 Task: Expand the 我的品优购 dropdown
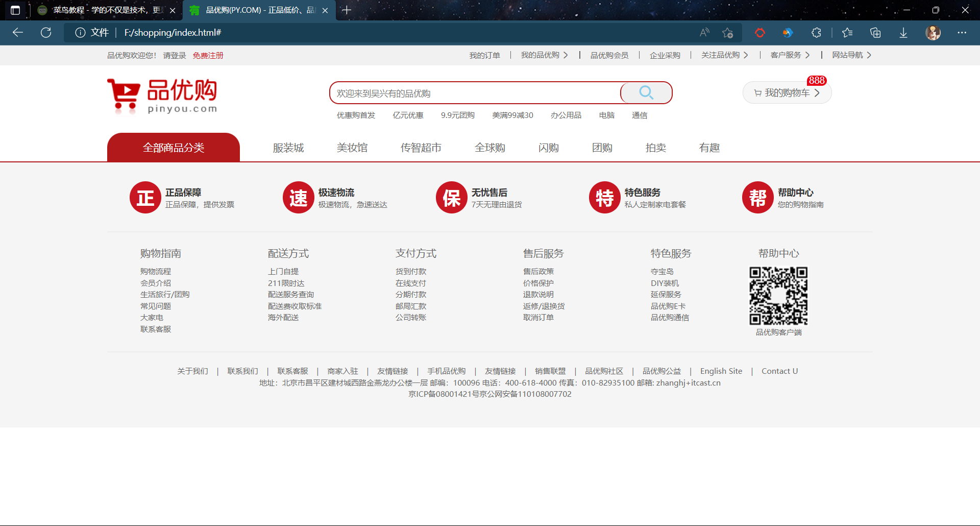[544, 55]
